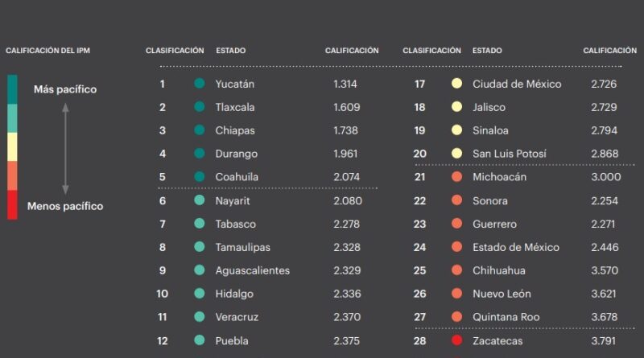Image resolution: width=644 pixels, height=358 pixels.
Task: Click Chihuahua's score value 3.570
Action: 605,270
